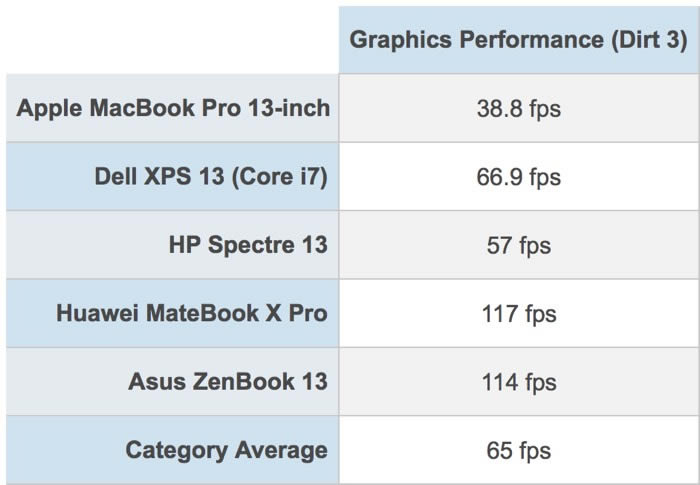
Task: Click the 117 fps value cell
Action: 518,313
